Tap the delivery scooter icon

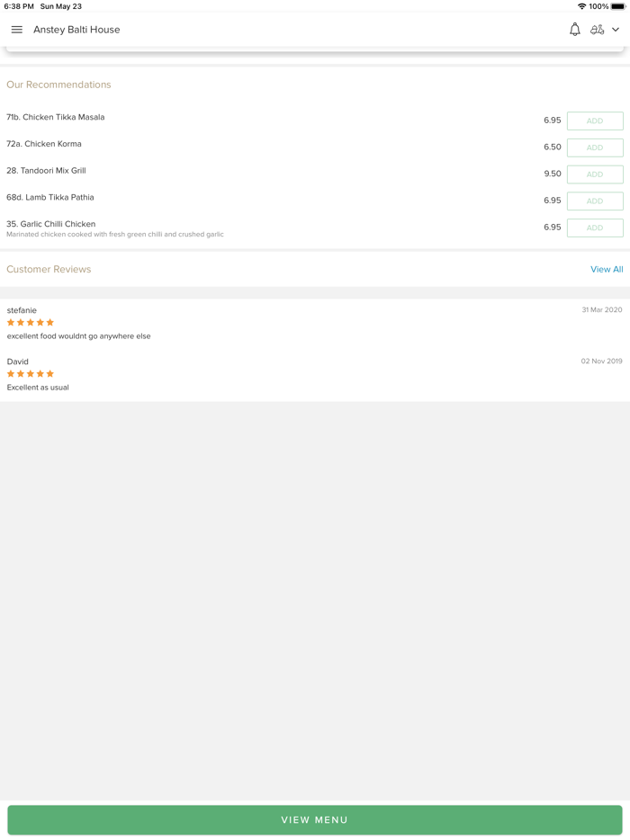597,30
